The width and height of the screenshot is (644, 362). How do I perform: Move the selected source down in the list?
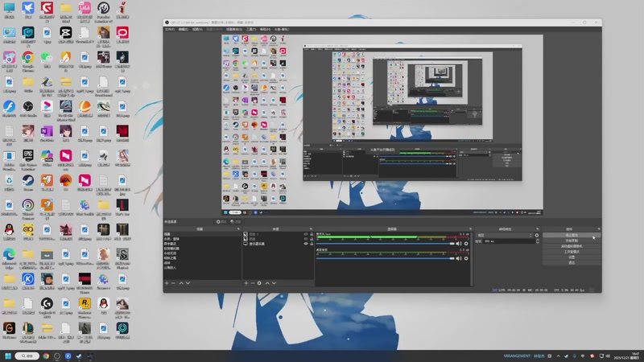click(274, 283)
